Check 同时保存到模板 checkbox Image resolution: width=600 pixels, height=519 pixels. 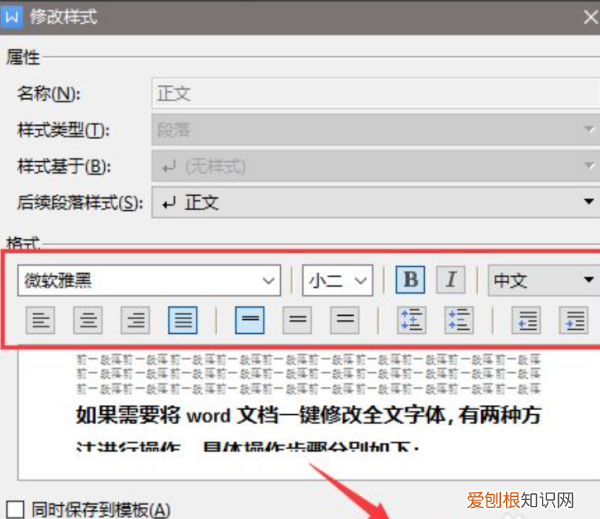(x=15, y=510)
